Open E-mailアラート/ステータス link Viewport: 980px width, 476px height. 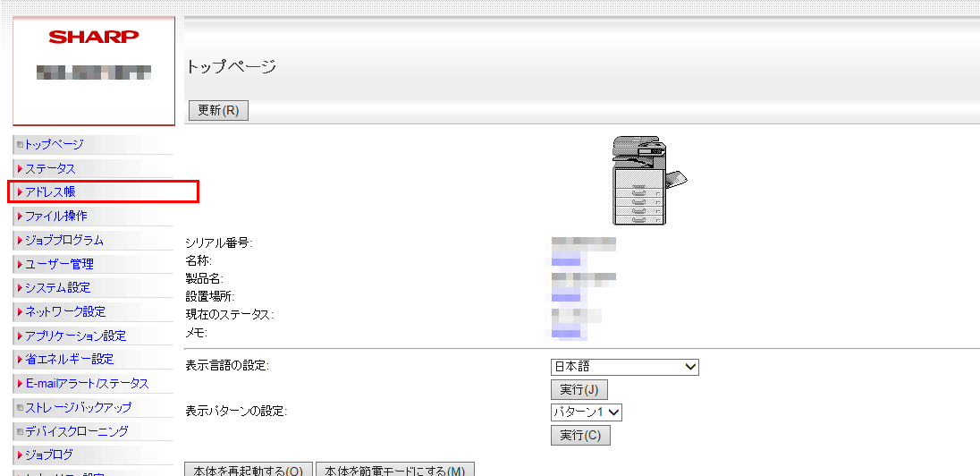coord(86,383)
